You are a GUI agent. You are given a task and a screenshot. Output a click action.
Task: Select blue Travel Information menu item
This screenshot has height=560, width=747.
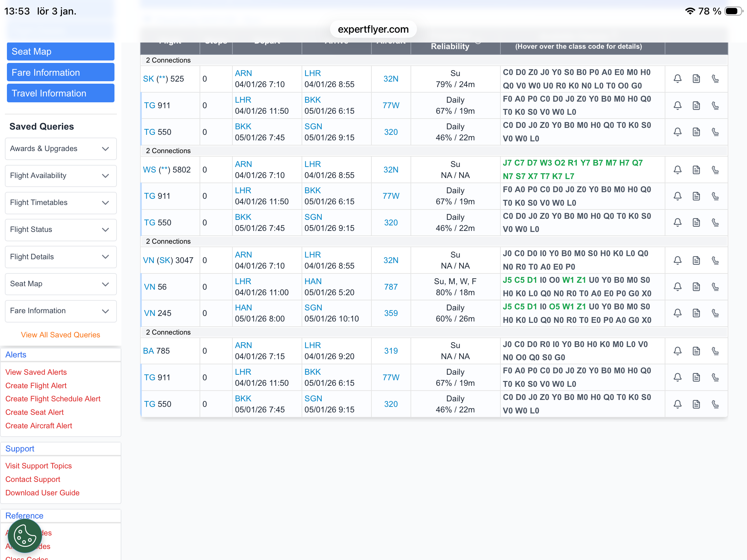61,93
